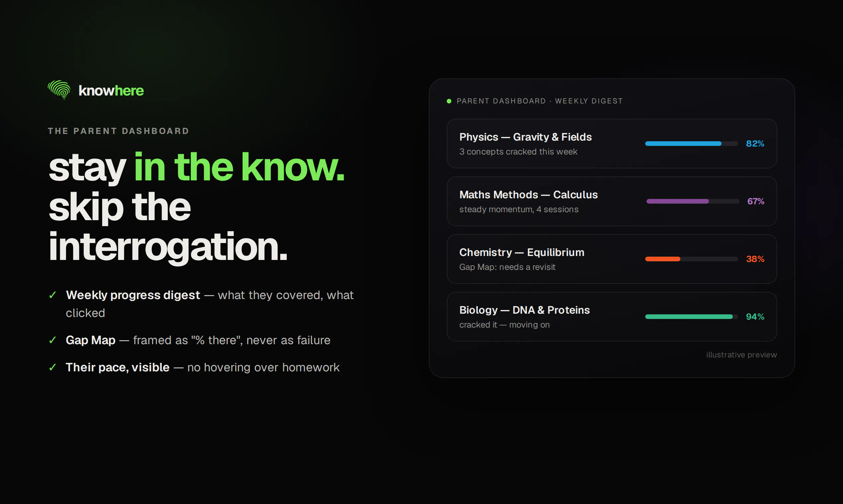843x504 pixels.
Task: Click the knowhere wordmark
Action: point(111,91)
